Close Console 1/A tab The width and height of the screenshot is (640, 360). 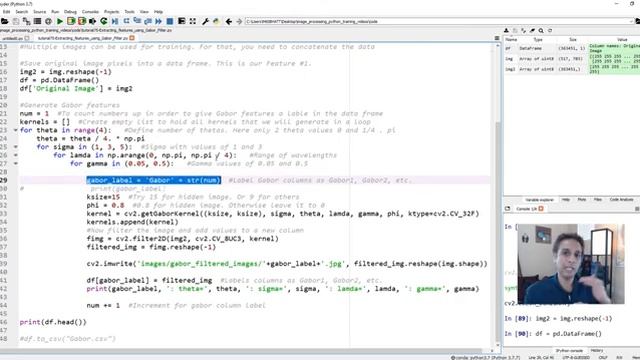(541, 209)
